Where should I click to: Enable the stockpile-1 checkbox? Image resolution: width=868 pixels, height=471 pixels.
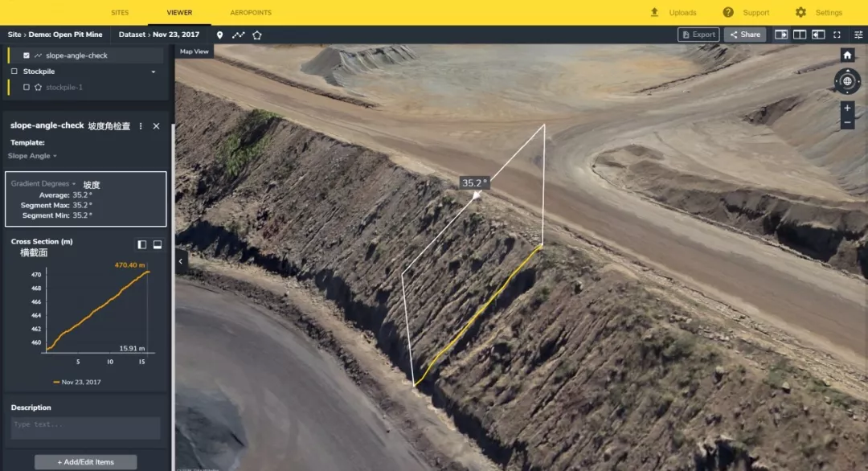tap(27, 87)
